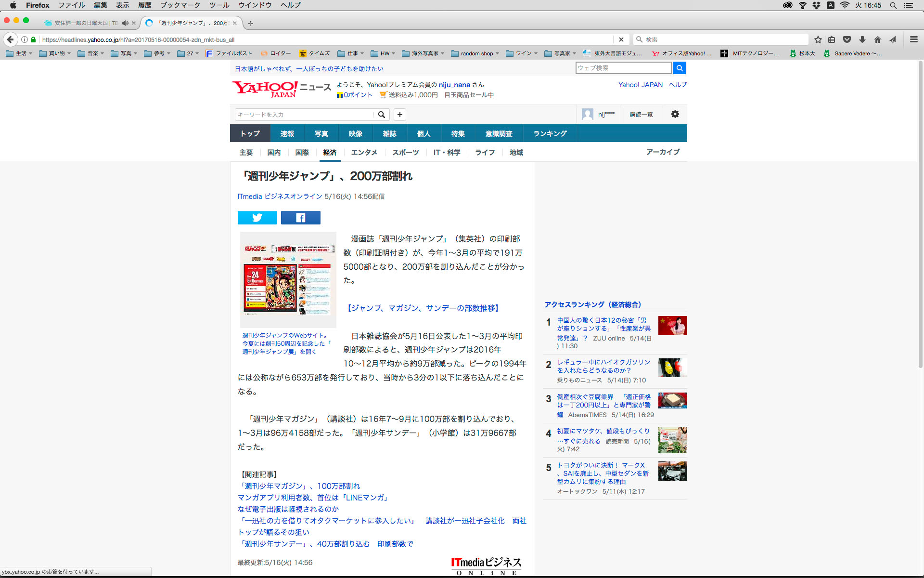Select the ランキング navigation tab
The height and width of the screenshot is (578, 924).
click(550, 133)
